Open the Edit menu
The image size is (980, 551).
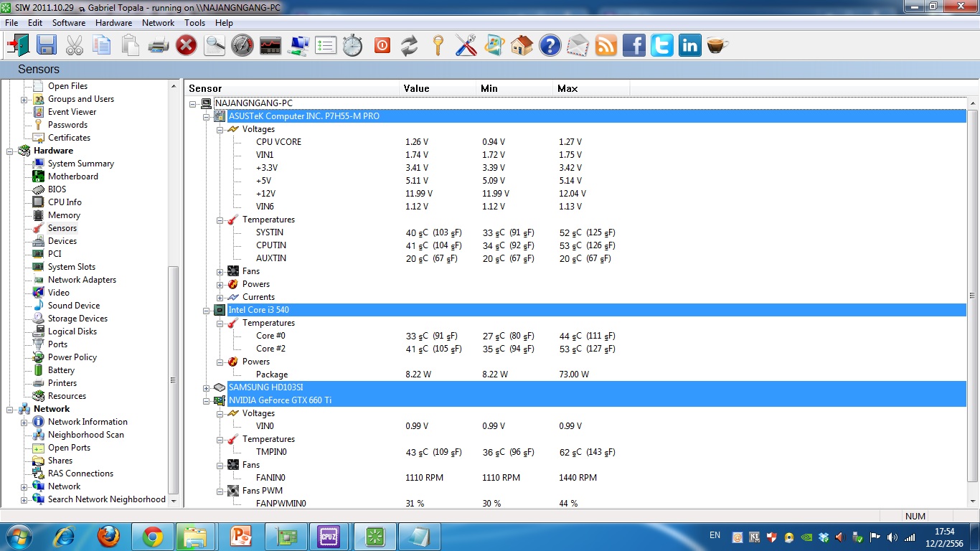pyautogui.click(x=35, y=23)
